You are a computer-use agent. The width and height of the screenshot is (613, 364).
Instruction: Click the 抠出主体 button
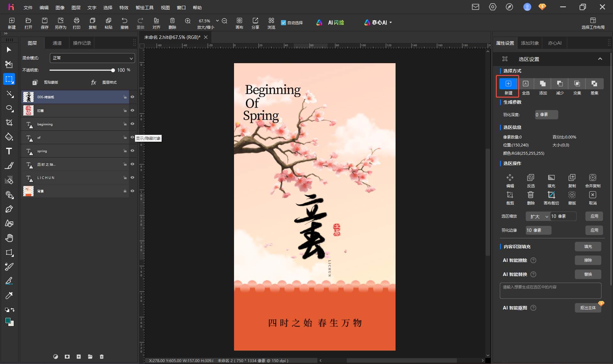point(588,308)
